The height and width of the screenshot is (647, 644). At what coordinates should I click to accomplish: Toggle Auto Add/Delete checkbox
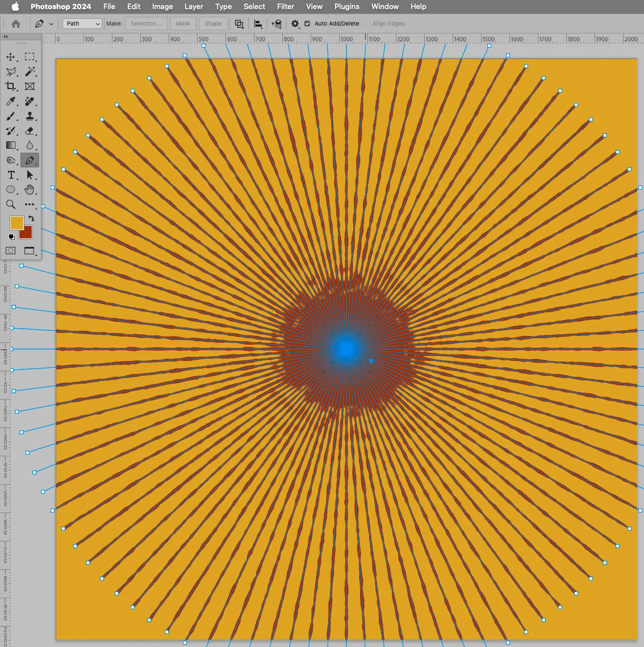[x=307, y=23]
